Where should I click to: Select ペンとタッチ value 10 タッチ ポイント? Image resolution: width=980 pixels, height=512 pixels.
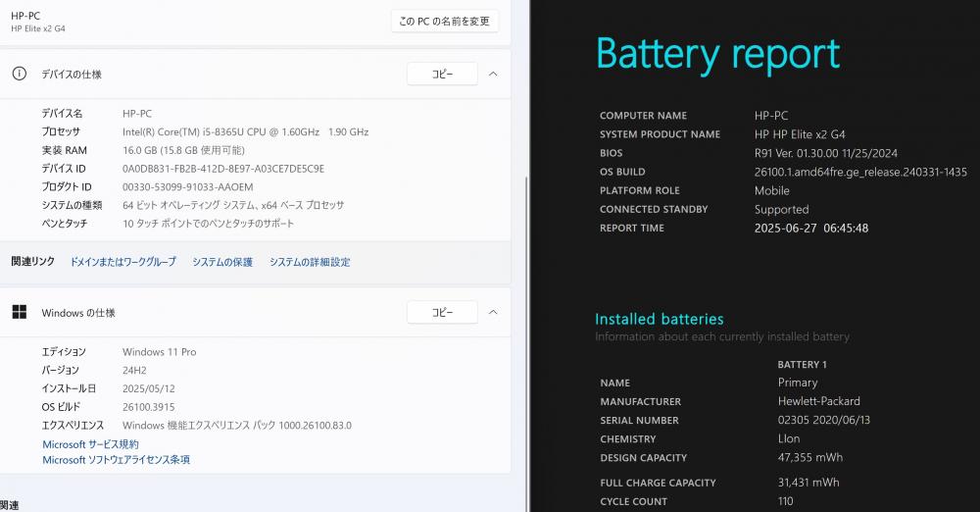pyautogui.click(x=208, y=223)
